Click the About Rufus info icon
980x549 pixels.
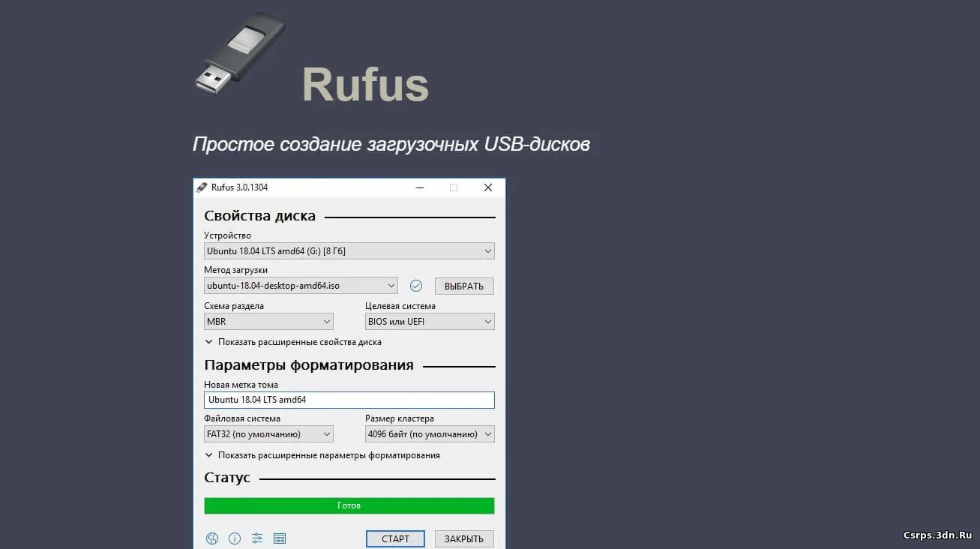point(234,538)
